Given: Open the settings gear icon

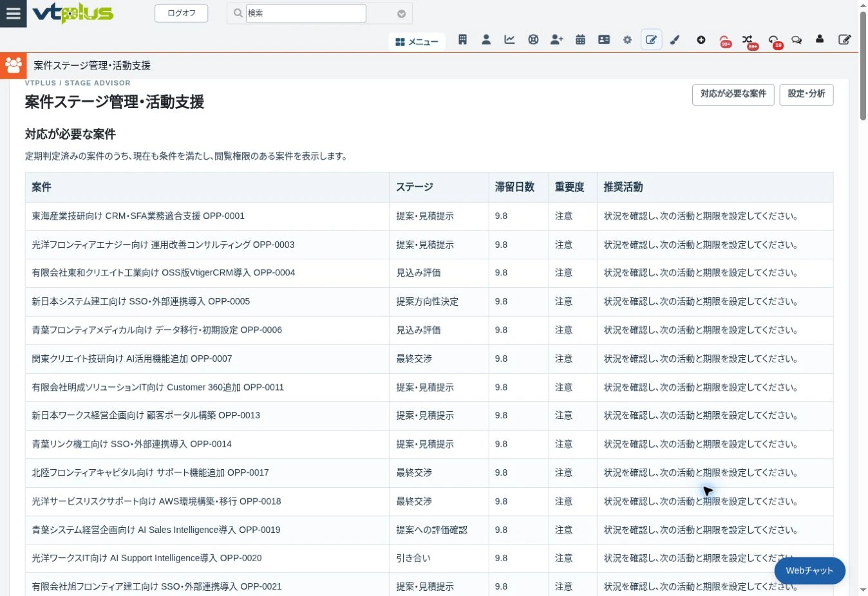Looking at the screenshot, I should click(x=628, y=40).
